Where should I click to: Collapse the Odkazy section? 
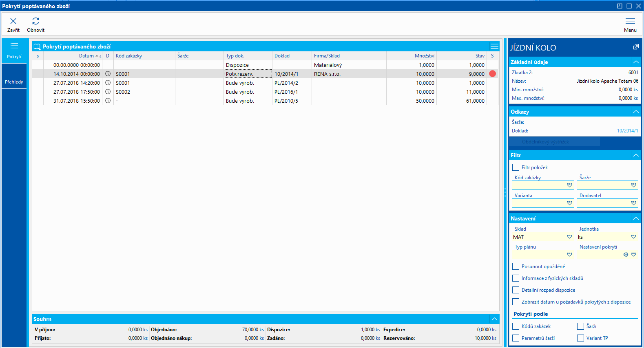[636, 112]
